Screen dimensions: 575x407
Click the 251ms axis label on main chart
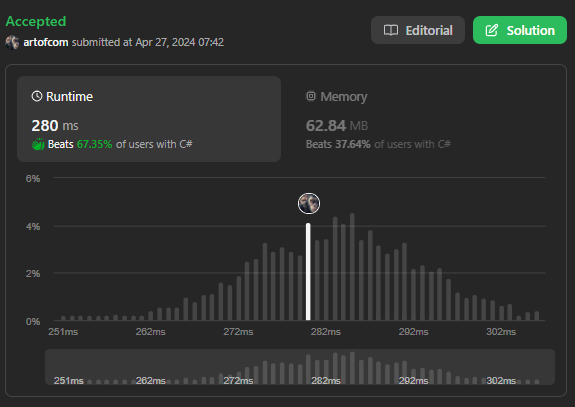(x=63, y=332)
